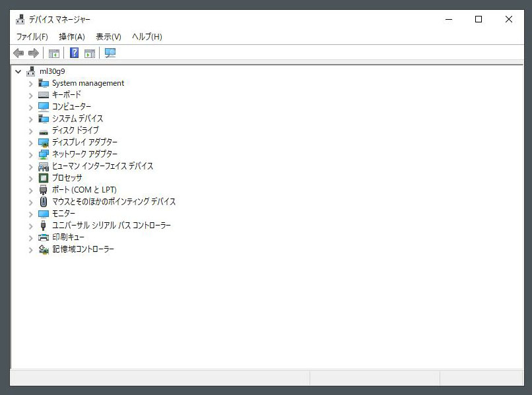Expand the モニター category
532x395 pixels.
click(x=31, y=214)
